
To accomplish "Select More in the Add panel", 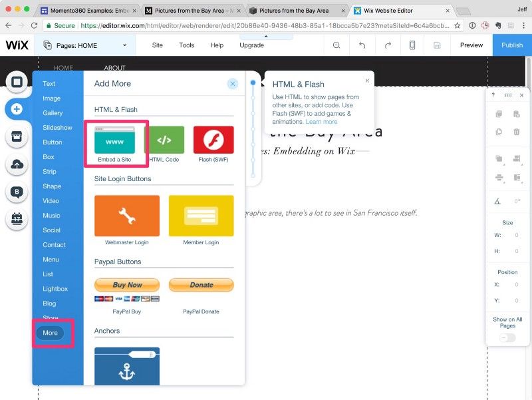I will pyautogui.click(x=51, y=333).
